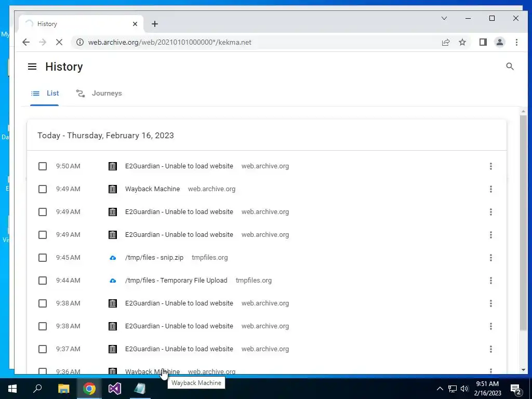The width and height of the screenshot is (532, 399).
Task: Open actions menu for second 9:49 AM E2Guardian
Action: click(490, 212)
